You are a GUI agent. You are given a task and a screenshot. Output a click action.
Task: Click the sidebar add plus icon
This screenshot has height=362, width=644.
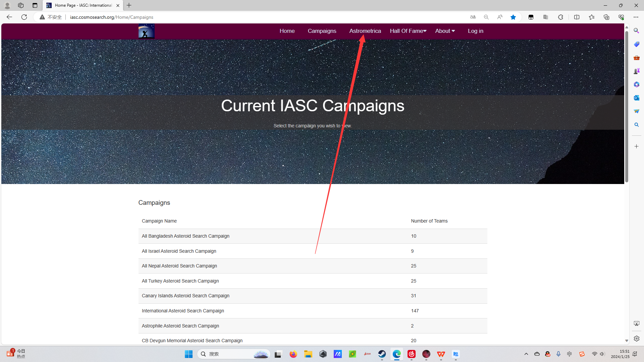click(x=636, y=146)
